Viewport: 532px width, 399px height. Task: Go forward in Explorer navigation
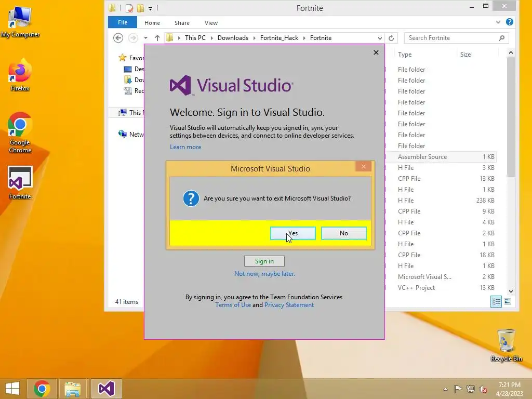pos(133,37)
